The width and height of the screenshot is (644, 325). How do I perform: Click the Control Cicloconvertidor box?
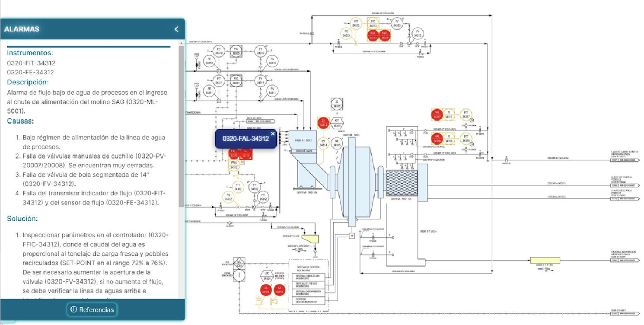coord(309,300)
